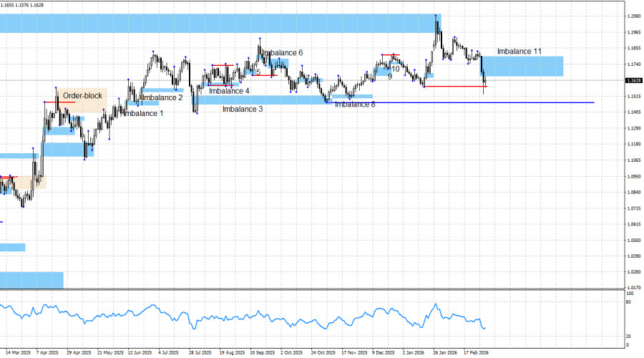Click the 7 Apr 2025 date label
The image size is (644, 358).
47,353
